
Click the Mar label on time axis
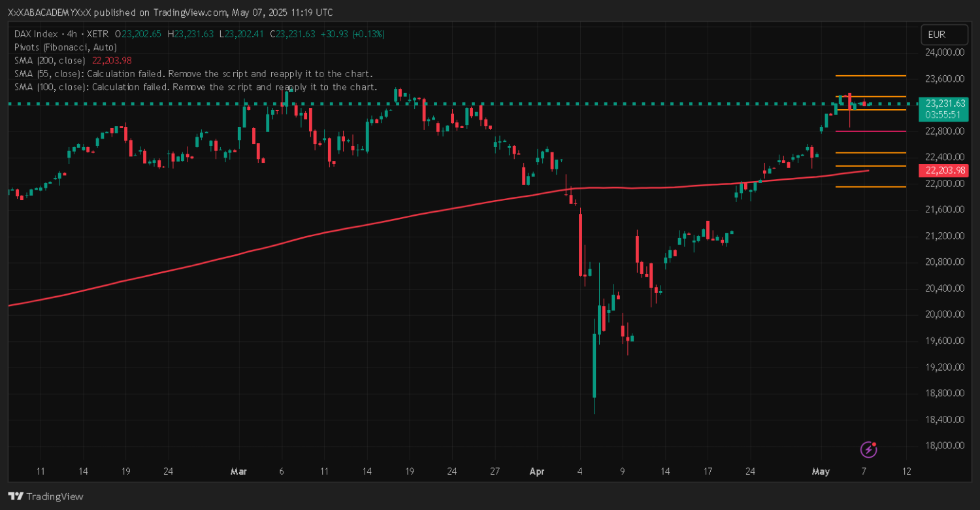click(x=239, y=471)
